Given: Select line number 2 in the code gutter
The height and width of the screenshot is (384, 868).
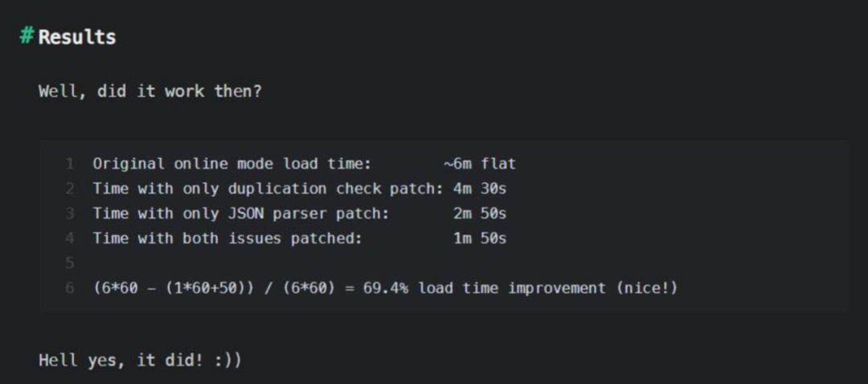Looking at the screenshot, I should point(70,189).
